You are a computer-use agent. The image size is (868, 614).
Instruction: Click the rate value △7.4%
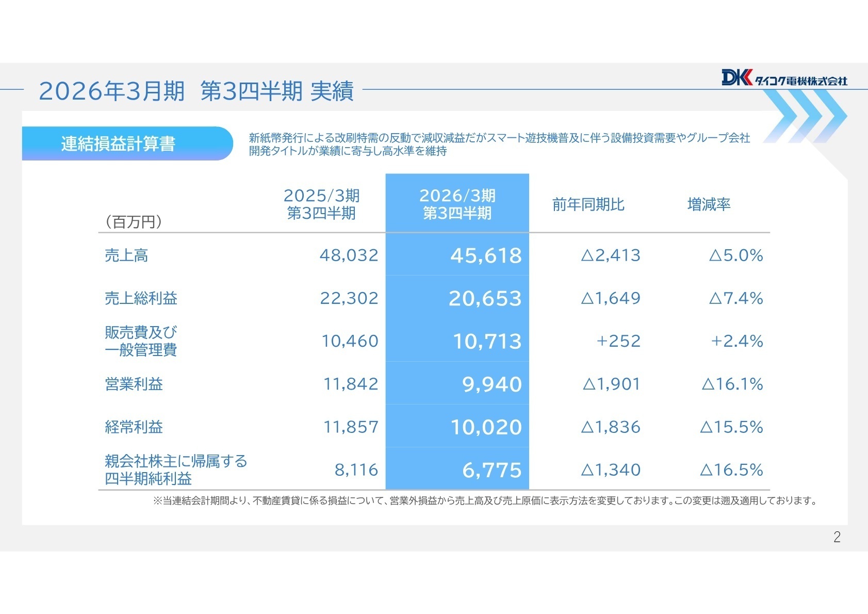click(736, 298)
